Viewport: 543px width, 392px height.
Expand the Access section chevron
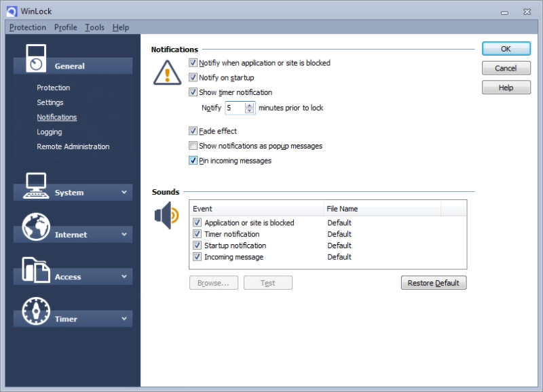tap(124, 277)
